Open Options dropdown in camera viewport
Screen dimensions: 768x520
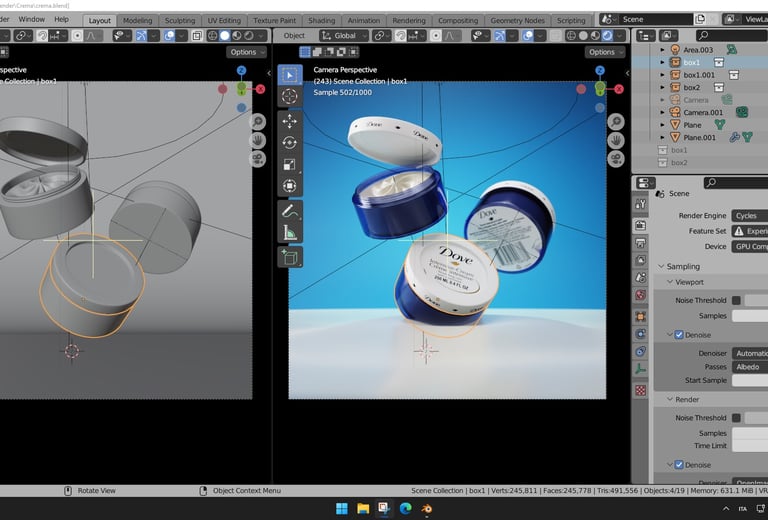coord(605,52)
